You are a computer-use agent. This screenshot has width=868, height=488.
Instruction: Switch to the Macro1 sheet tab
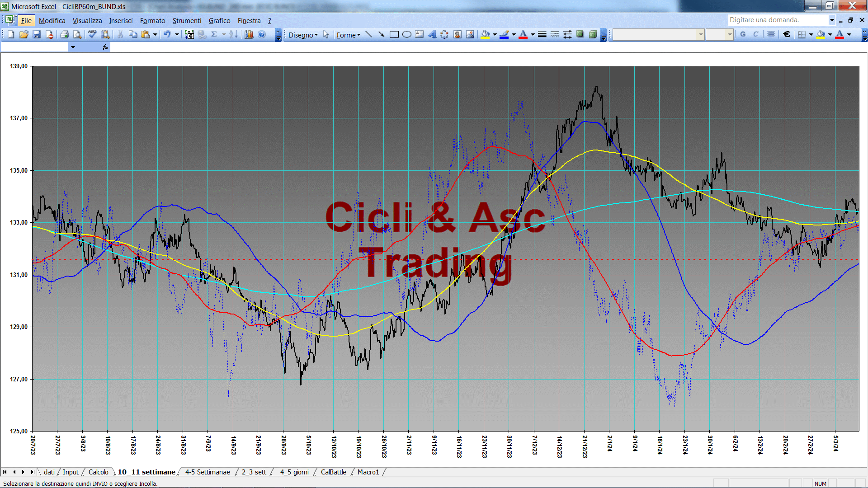(x=368, y=472)
